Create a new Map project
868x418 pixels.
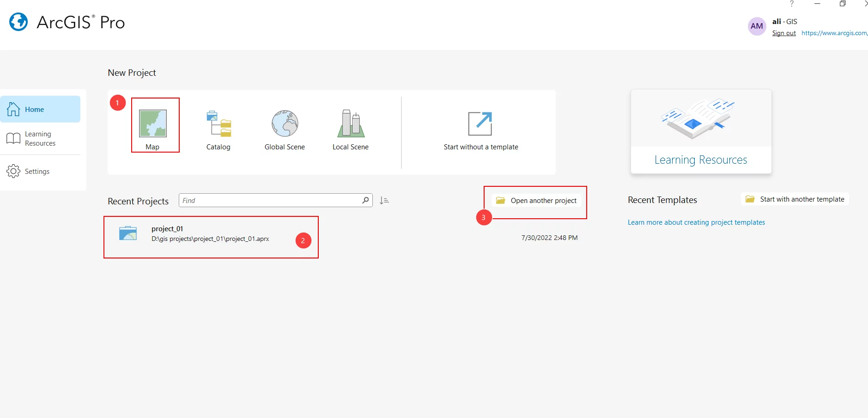pos(153,130)
